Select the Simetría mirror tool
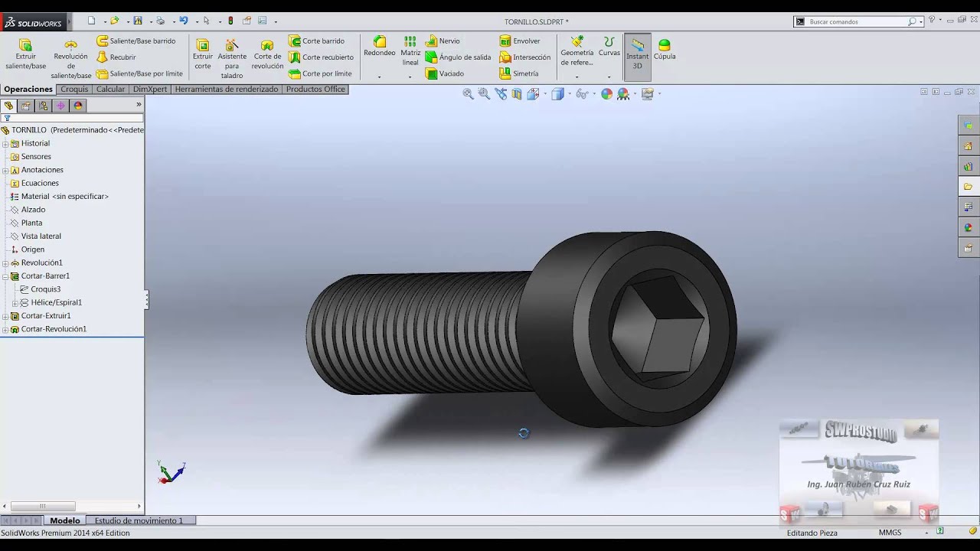The image size is (980, 551). click(519, 73)
